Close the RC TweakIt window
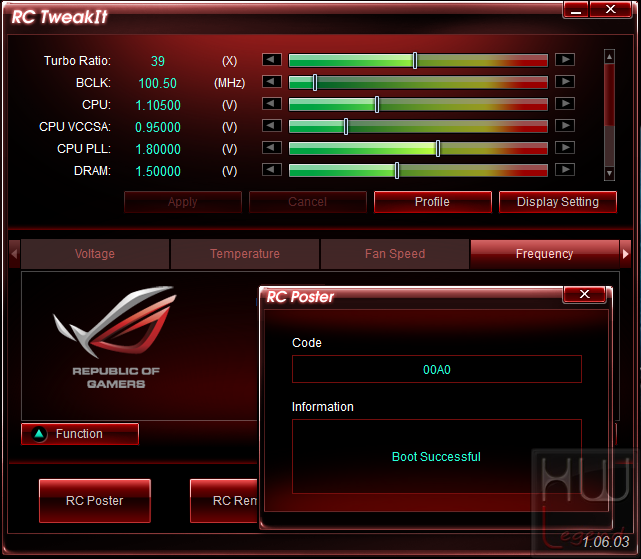 pos(610,9)
